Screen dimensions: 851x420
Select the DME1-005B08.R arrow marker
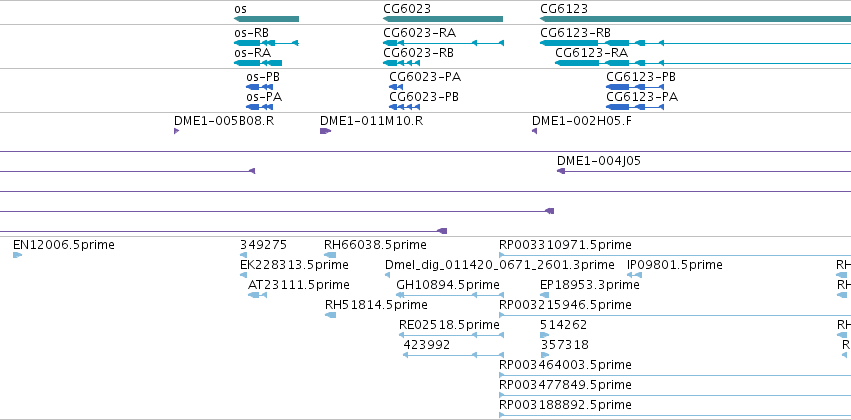(176, 131)
